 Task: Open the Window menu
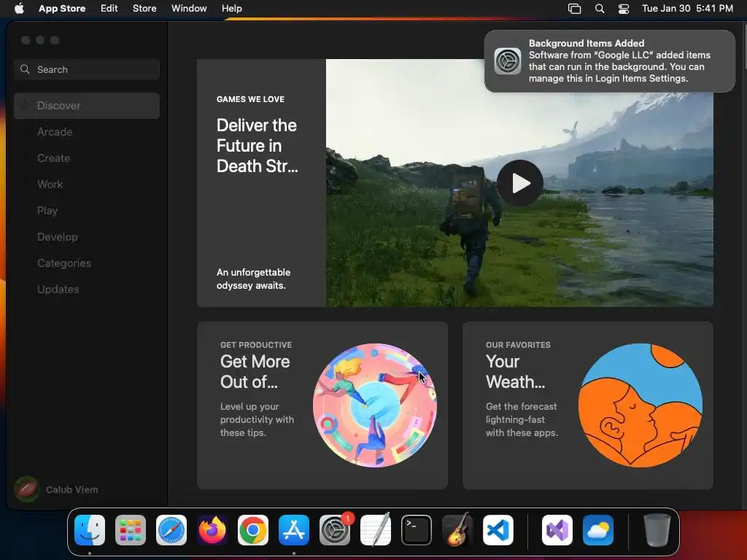[189, 9]
